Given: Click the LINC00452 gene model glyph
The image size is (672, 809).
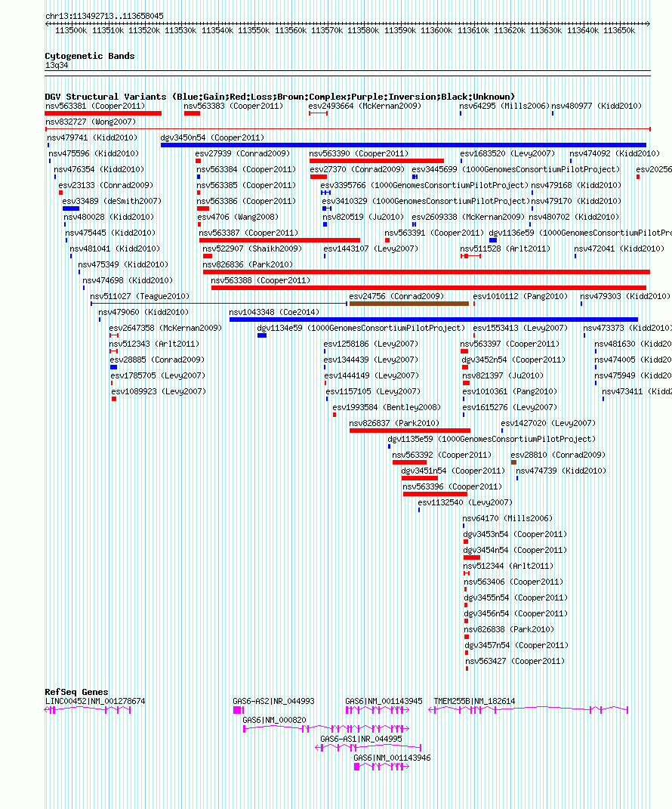Looking at the screenshot, I should (x=88, y=710).
